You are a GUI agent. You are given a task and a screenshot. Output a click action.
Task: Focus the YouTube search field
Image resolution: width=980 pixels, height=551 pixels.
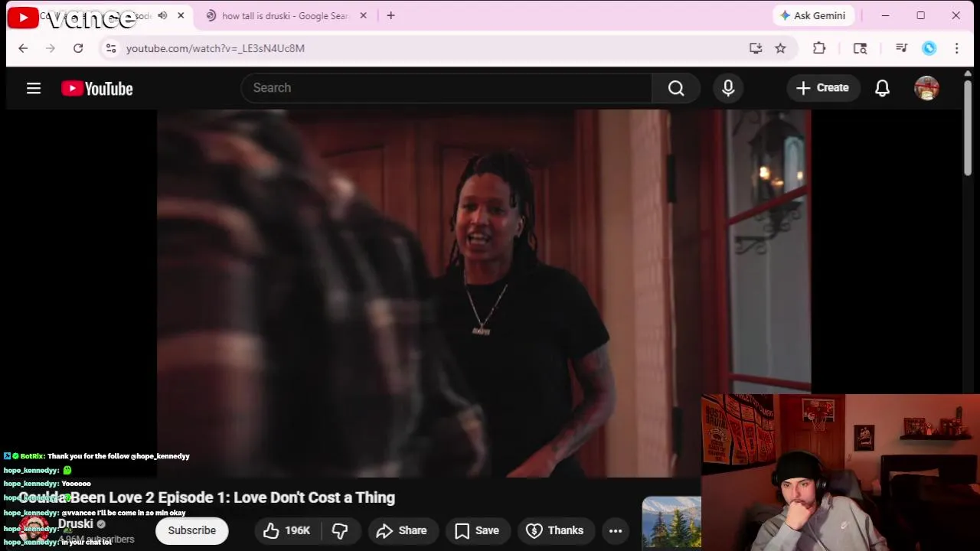click(447, 88)
